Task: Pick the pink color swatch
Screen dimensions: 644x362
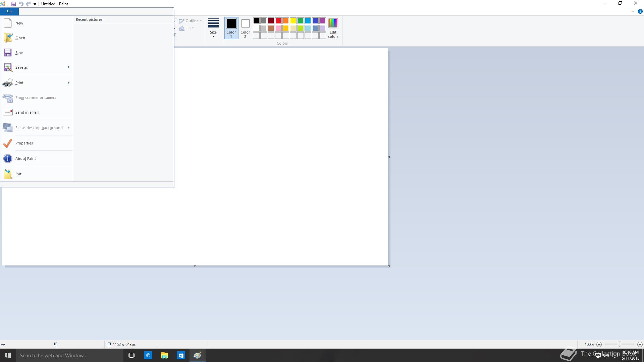Action: pyautogui.click(x=278, y=28)
